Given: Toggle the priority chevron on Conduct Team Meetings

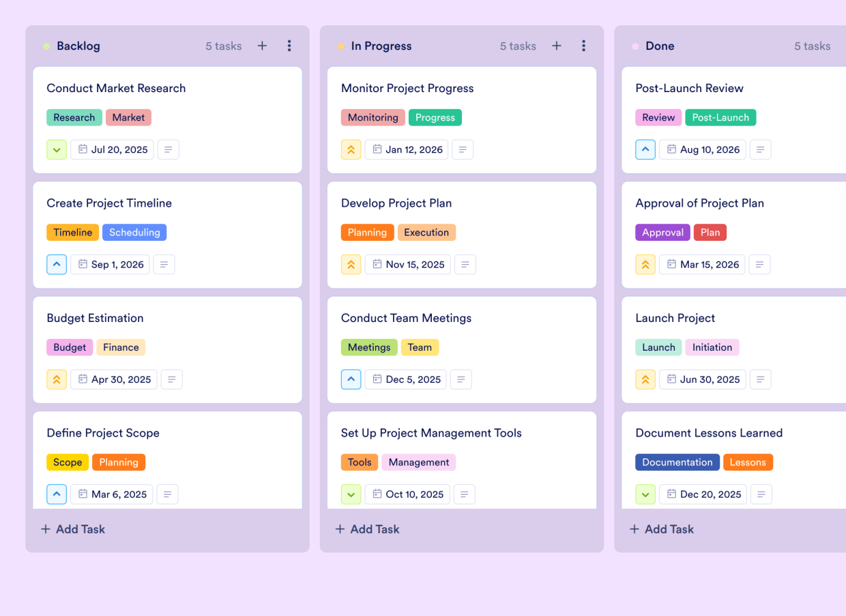Looking at the screenshot, I should 351,379.
